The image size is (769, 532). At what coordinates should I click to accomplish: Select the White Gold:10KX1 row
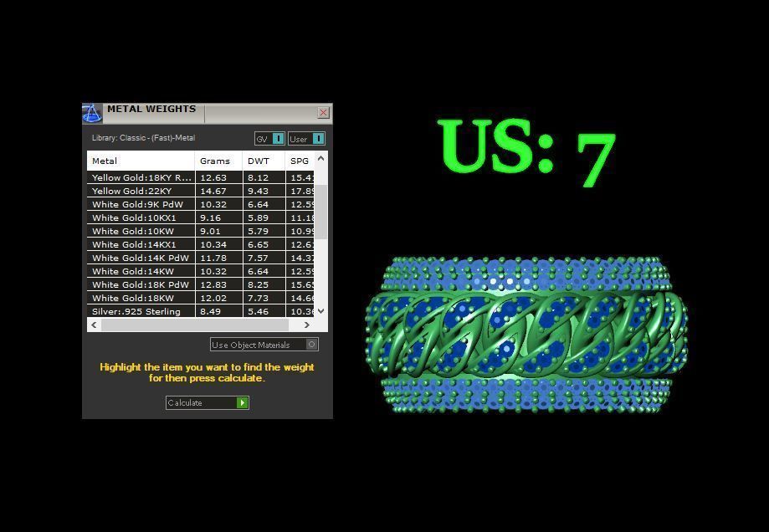201,217
